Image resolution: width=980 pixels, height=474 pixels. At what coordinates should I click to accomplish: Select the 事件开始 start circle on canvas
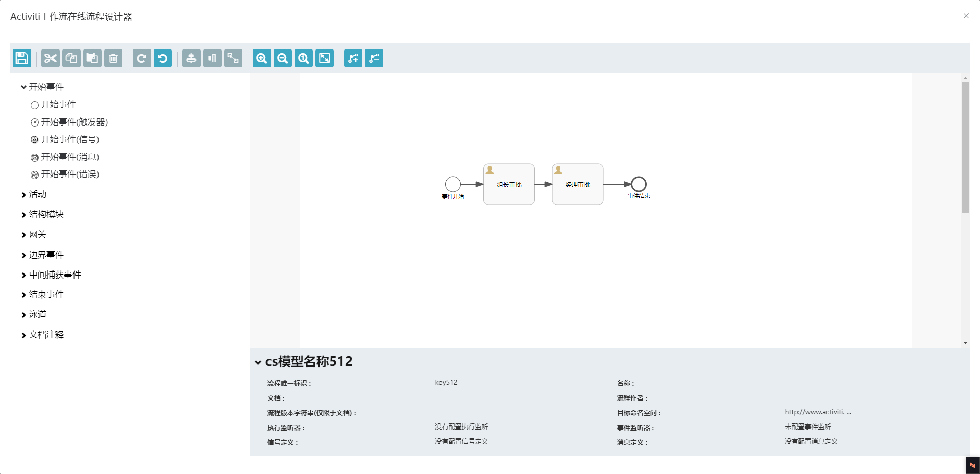(453, 184)
